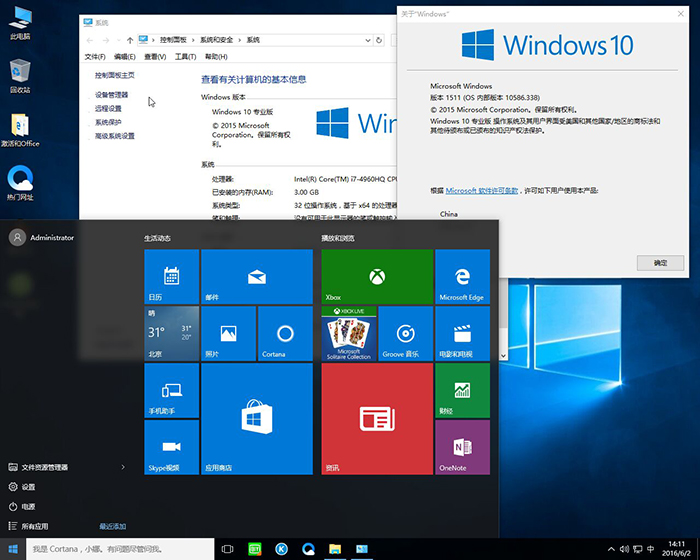
Task: Launch Microsoft Edge tile
Action: [462, 277]
